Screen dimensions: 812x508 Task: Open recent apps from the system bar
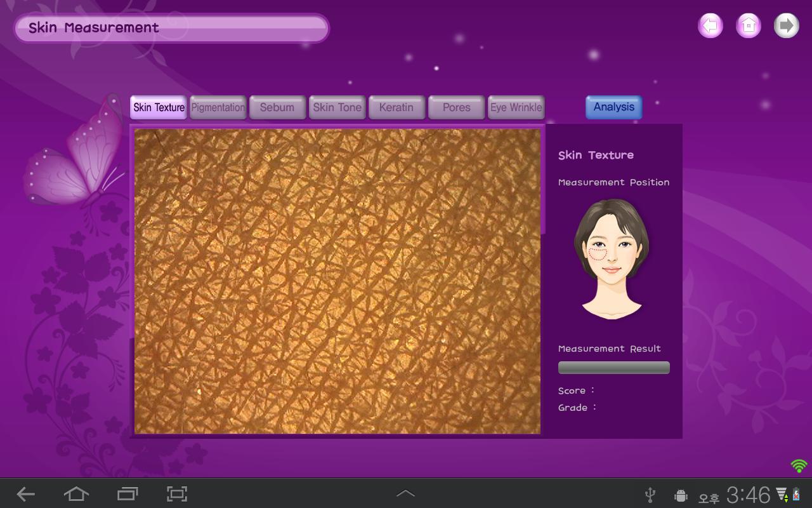pos(127,494)
